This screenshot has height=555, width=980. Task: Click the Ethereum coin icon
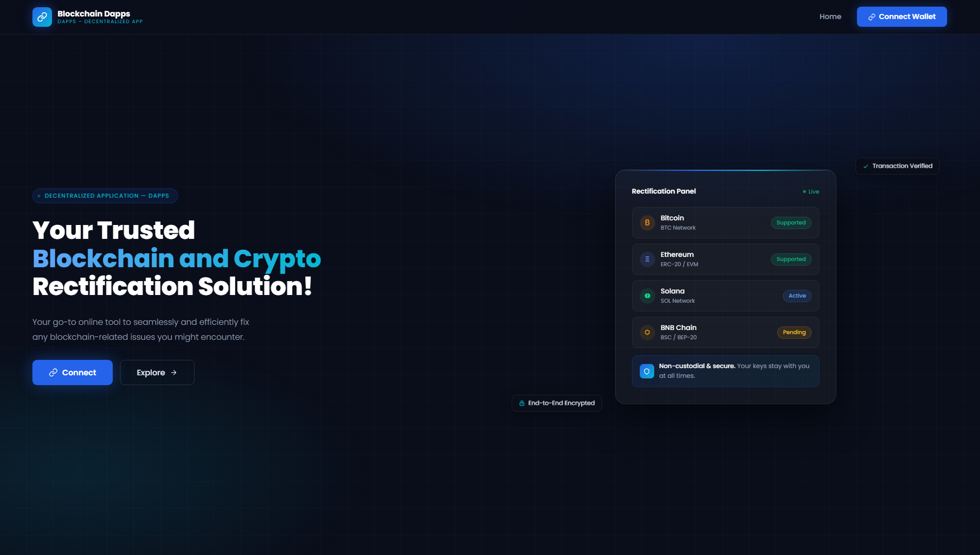point(647,259)
